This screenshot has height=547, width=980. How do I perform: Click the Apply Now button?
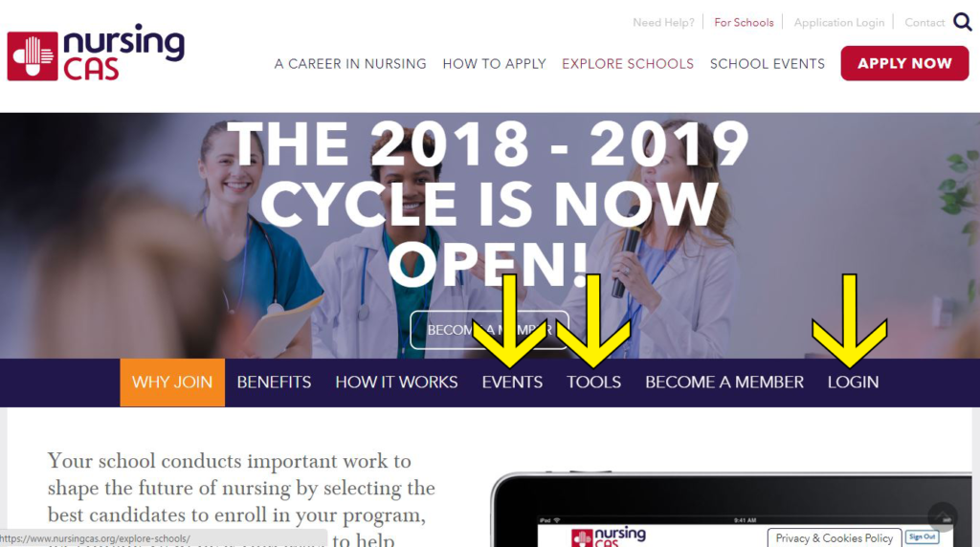(x=904, y=63)
